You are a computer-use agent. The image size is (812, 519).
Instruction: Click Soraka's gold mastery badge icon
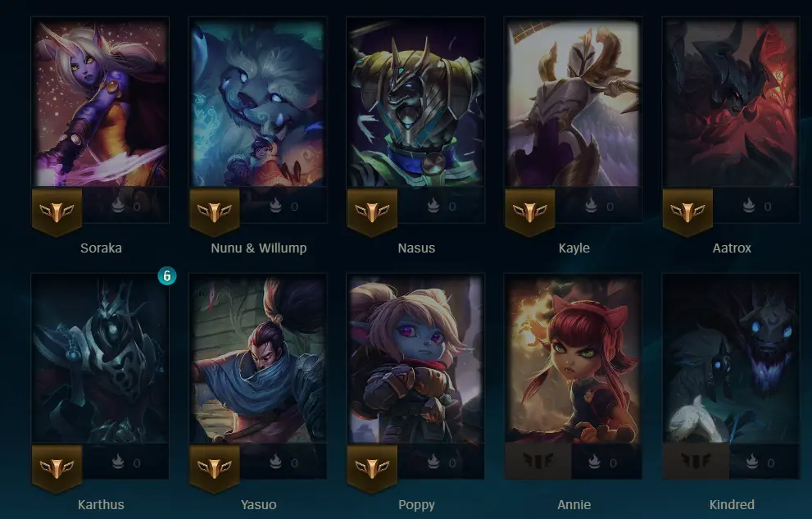pyautogui.click(x=57, y=212)
